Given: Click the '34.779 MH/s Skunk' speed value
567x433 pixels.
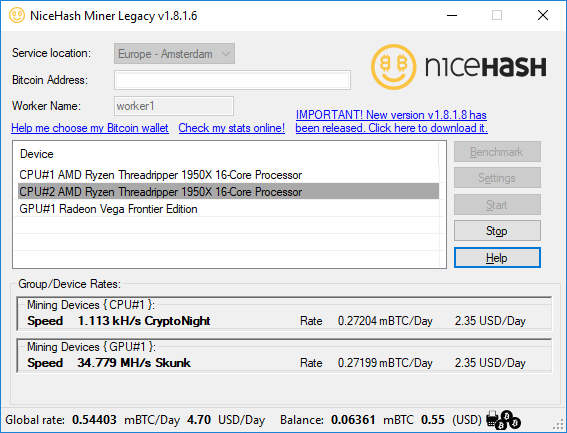Looking at the screenshot, I should pos(134,363).
